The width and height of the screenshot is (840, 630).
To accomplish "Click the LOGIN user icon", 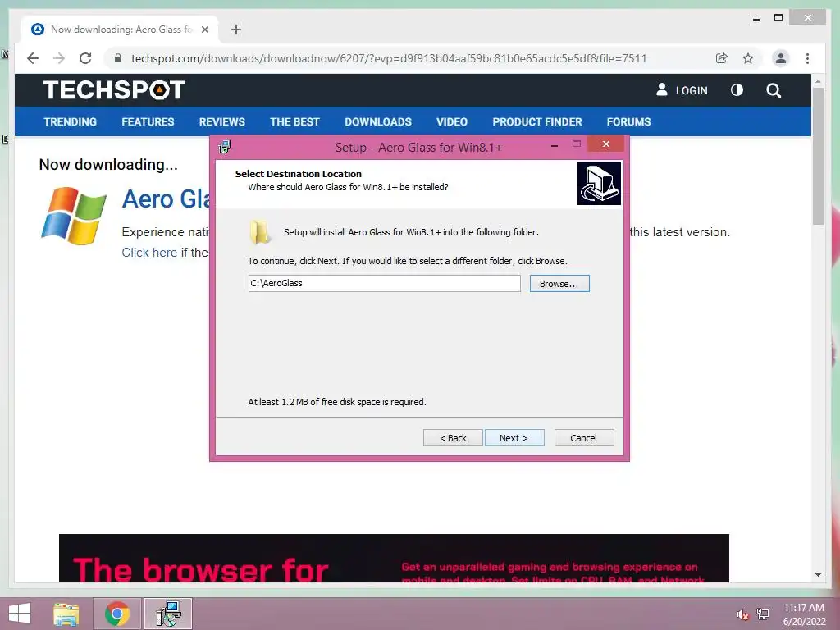I will [662, 89].
